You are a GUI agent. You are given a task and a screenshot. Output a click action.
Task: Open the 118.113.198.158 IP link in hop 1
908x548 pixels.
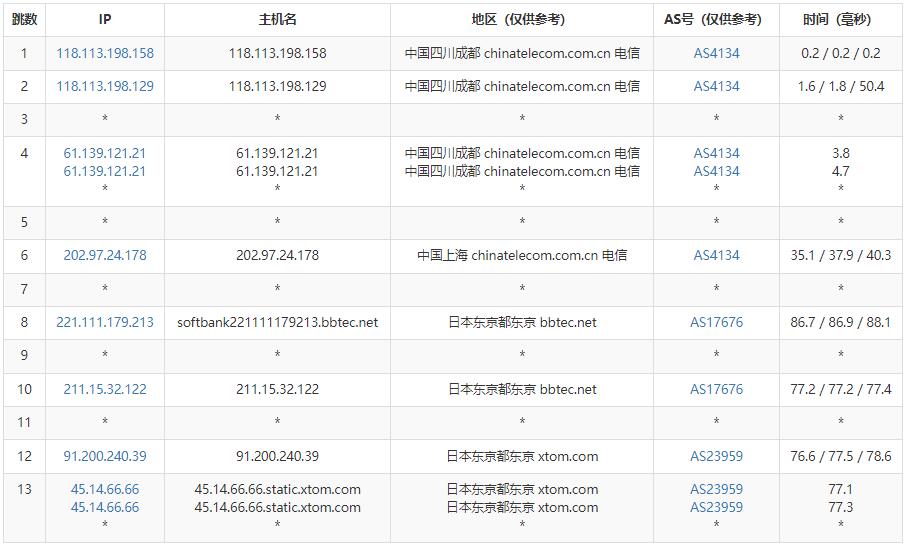click(x=105, y=53)
